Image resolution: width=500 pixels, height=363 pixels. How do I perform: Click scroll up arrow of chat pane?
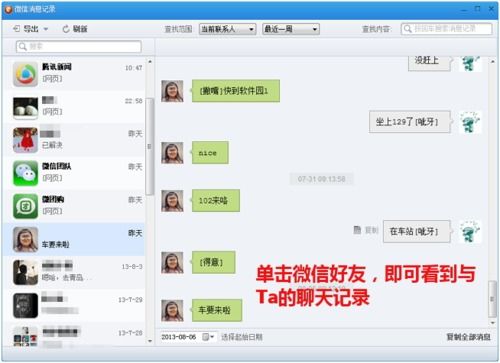pyautogui.click(x=493, y=62)
